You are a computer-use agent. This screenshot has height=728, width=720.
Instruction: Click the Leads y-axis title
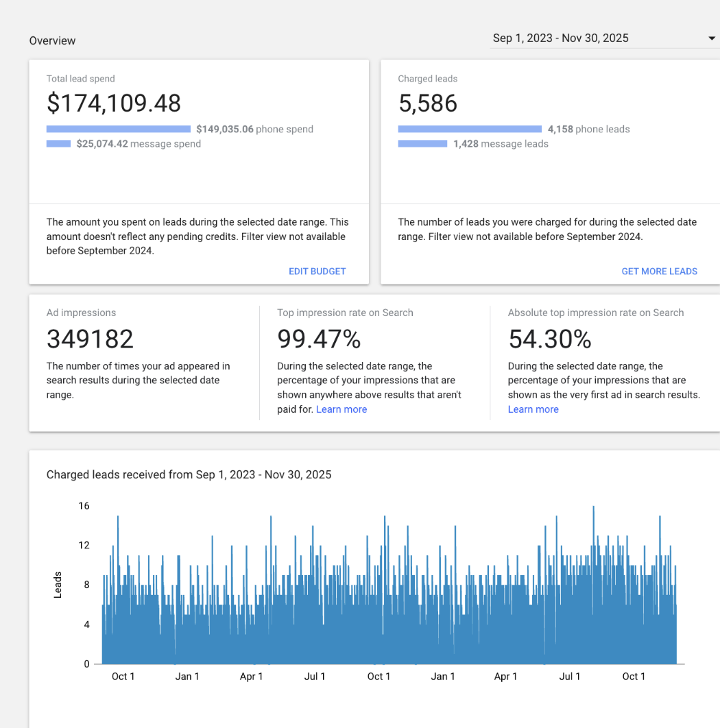58,584
